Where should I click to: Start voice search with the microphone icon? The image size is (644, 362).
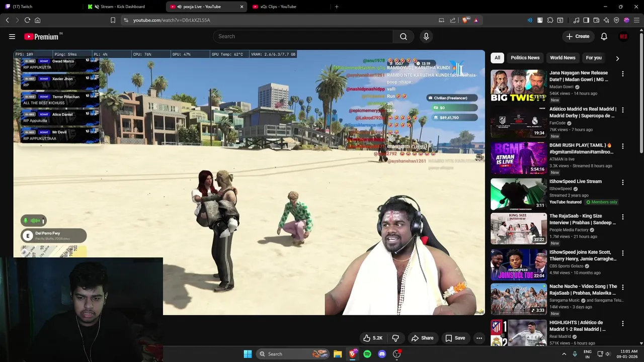[x=426, y=36]
